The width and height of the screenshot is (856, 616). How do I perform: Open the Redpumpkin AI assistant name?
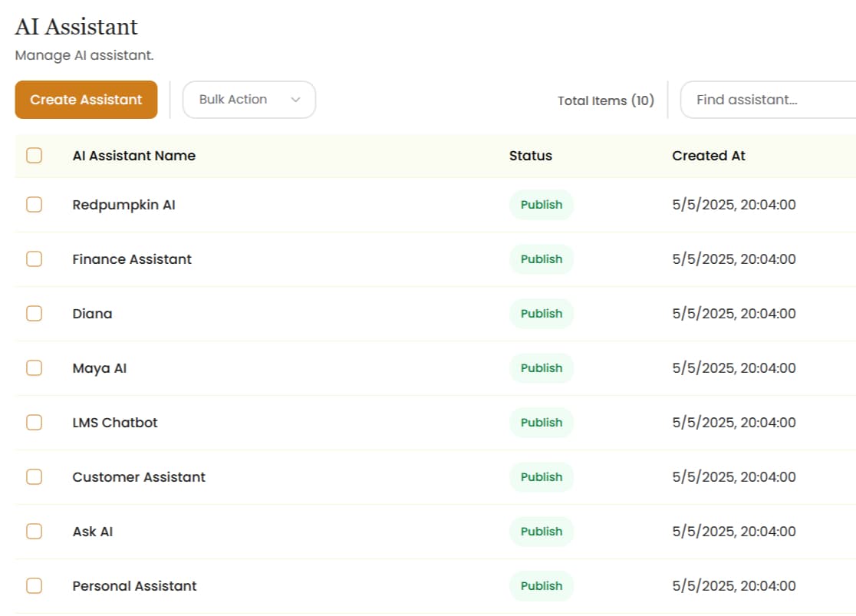click(x=123, y=205)
